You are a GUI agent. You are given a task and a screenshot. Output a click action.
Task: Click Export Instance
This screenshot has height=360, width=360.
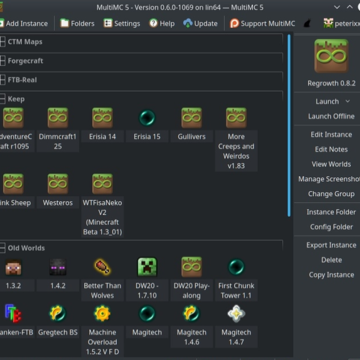(331, 245)
